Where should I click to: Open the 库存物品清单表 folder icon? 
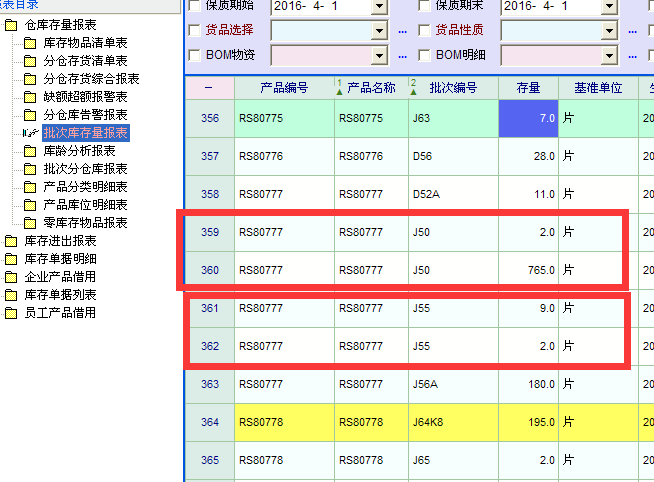pos(30,43)
